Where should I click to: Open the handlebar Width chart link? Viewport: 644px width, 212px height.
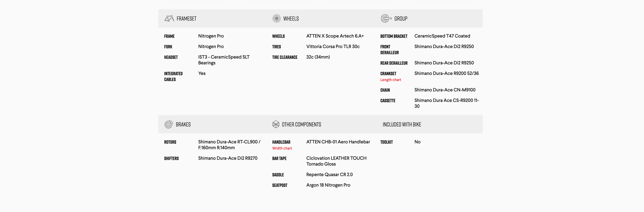pos(282,148)
